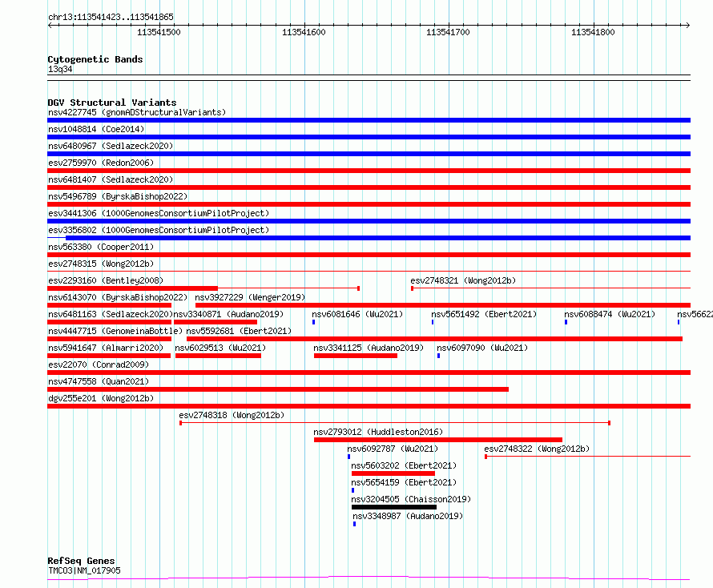Open nsv5941647 (Almarri2020) variant
The image size is (713, 588).
(x=106, y=348)
